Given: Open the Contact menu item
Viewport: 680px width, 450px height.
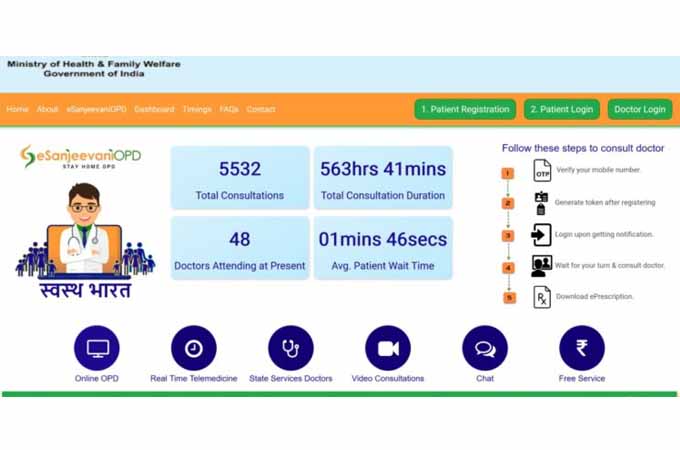Looking at the screenshot, I should tap(261, 109).
